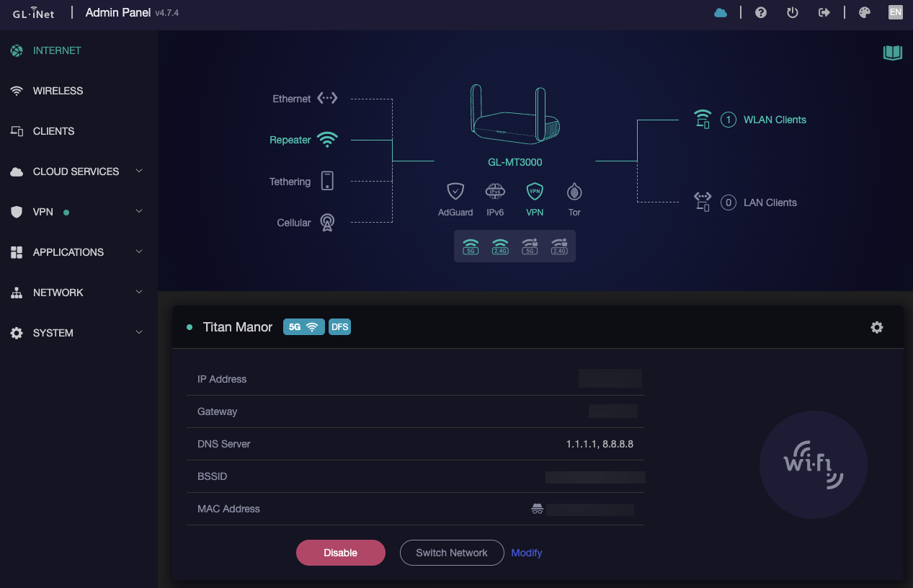Open the CLOUD SERVICES menu
The image size is (913, 588).
79,171
